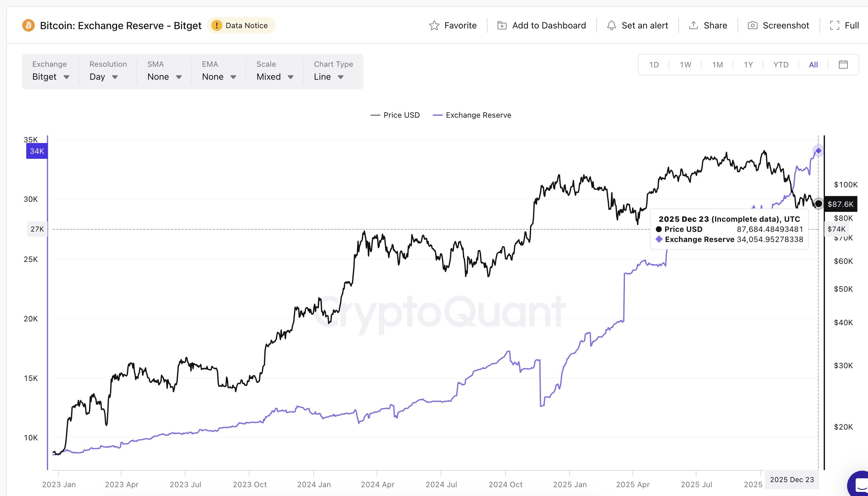868x496 pixels.
Task: Enter Full screen mode
Action: (x=834, y=25)
